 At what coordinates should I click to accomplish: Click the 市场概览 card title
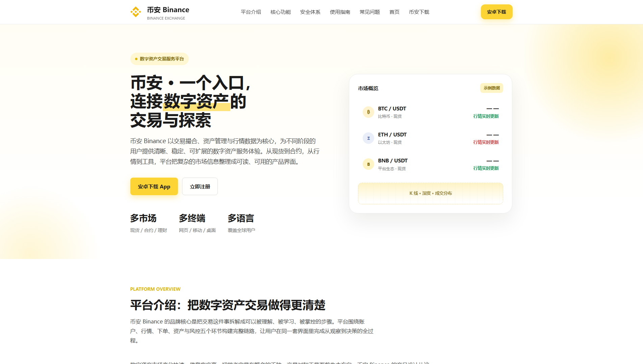tap(368, 88)
